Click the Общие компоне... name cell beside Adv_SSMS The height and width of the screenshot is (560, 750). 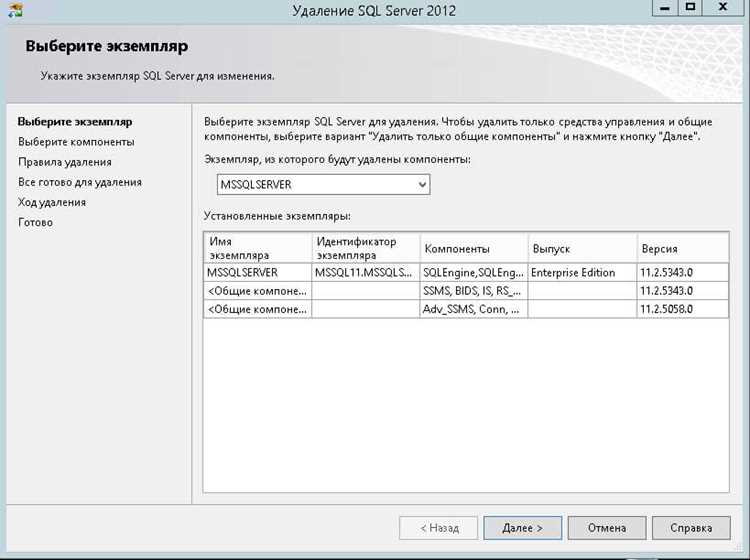point(258,309)
